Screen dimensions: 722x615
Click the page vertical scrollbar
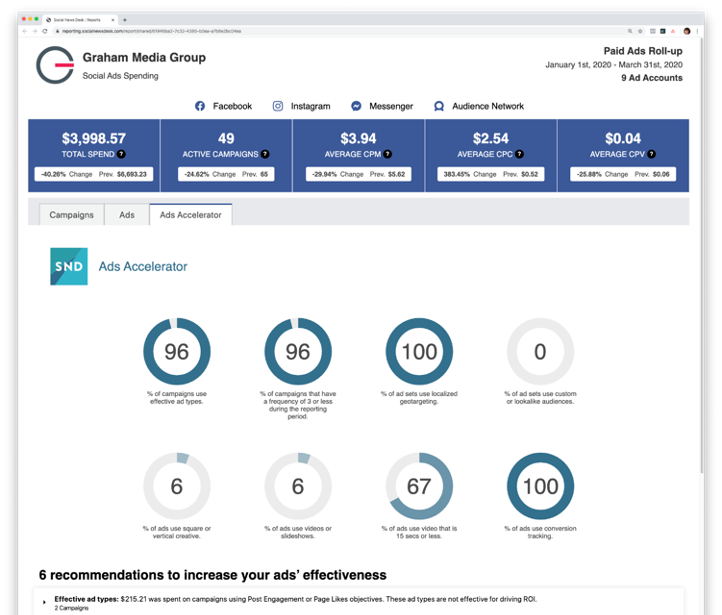[701, 255]
